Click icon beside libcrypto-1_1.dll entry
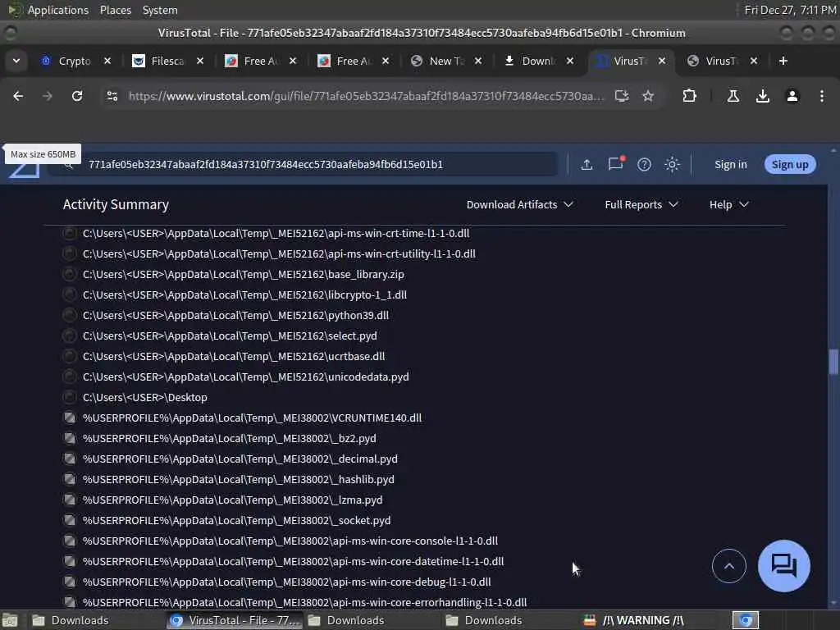Screen dimensions: 840x630 coord(69,294)
